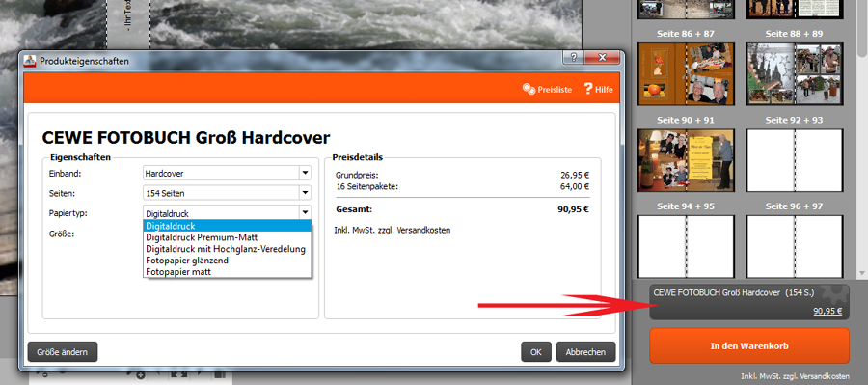The width and height of the screenshot is (868, 385).
Task: Click In den Warenkorb button
Action: tap(749, 346)
